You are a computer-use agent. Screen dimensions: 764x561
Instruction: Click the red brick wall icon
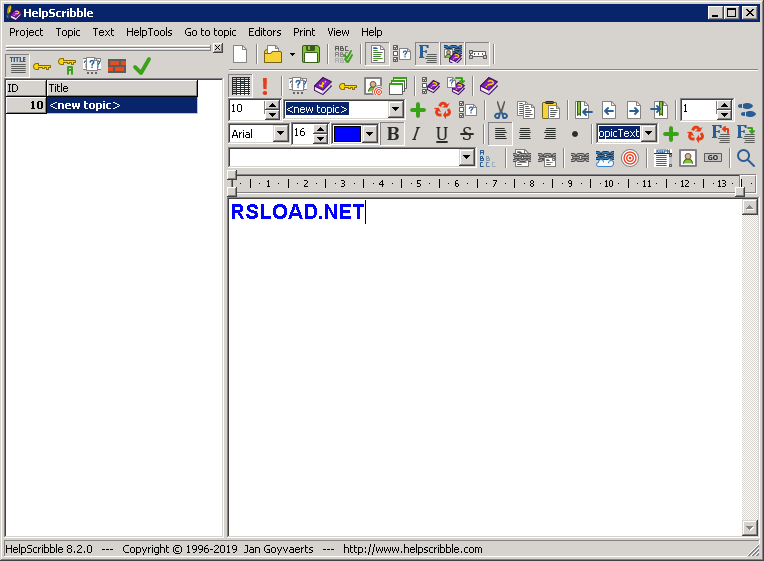coord(117,65)
